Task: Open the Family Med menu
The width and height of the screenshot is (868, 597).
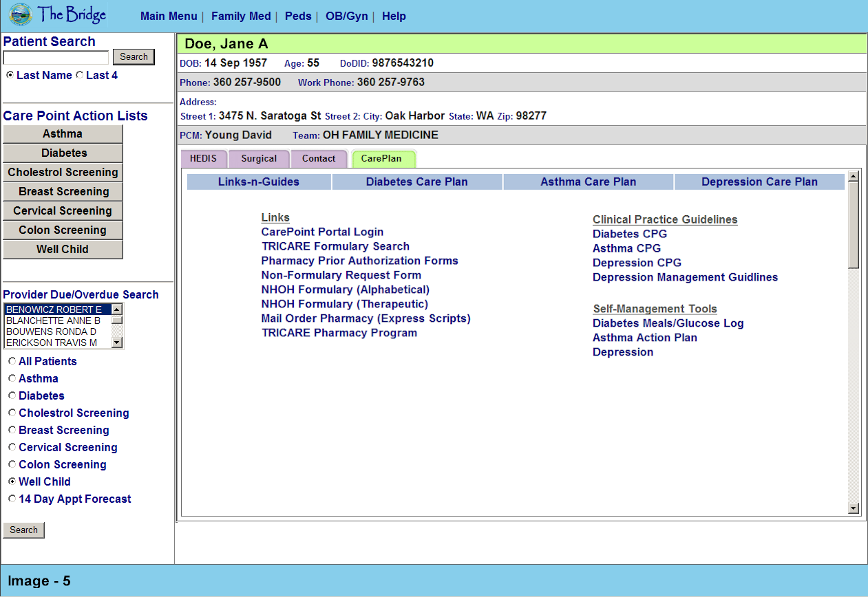Action: (241, 16)
